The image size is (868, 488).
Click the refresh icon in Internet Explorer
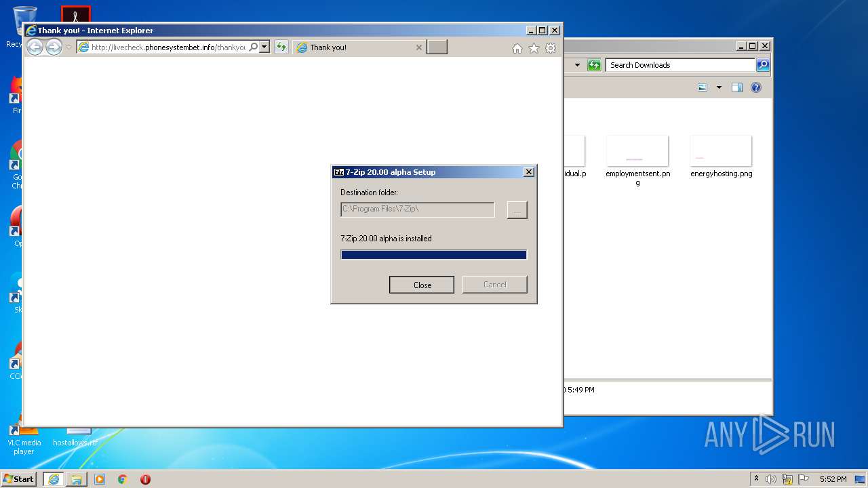coord(281,47)
